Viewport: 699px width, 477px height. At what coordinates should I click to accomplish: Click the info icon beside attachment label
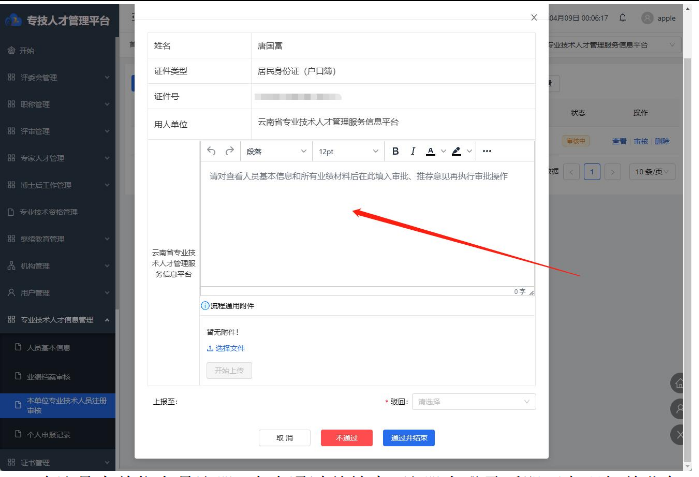pyautogui.click(x=205, y=306)
